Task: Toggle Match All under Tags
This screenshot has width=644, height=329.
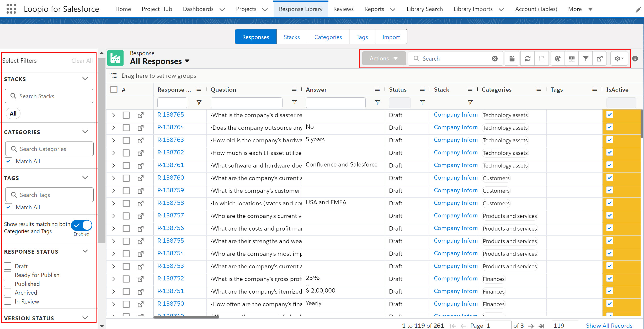Action: coord(8,207)
